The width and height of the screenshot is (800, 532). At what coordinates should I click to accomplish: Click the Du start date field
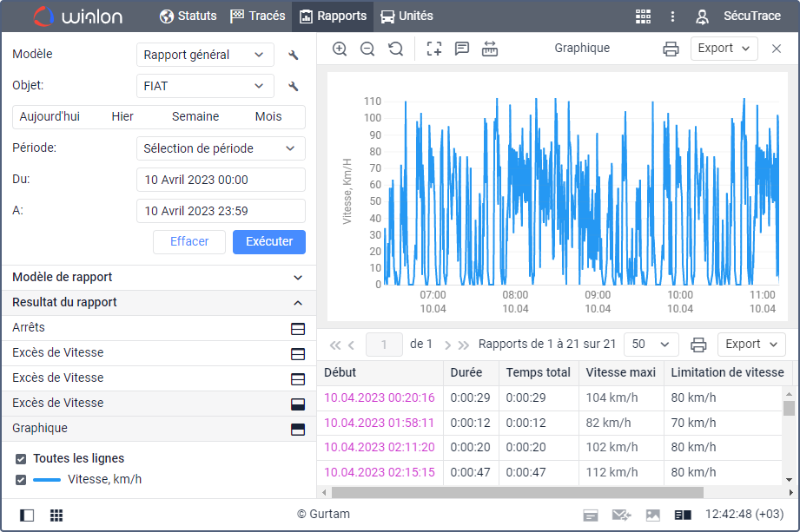[221, 180]
